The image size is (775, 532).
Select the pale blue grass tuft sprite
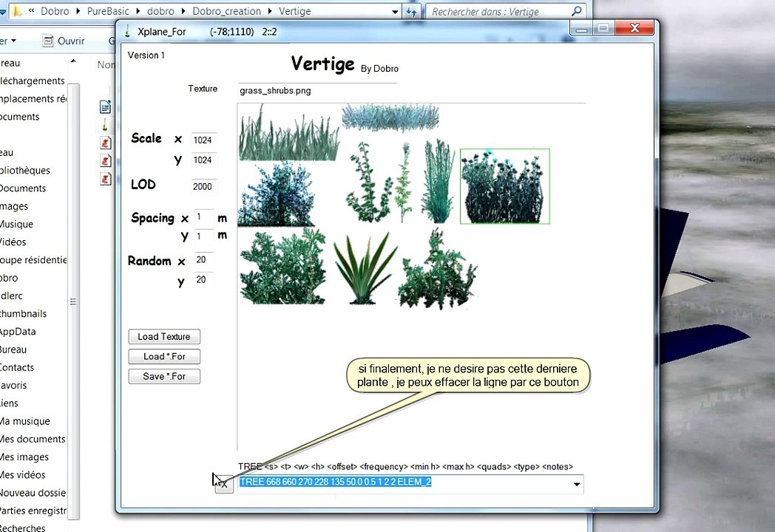390,117
